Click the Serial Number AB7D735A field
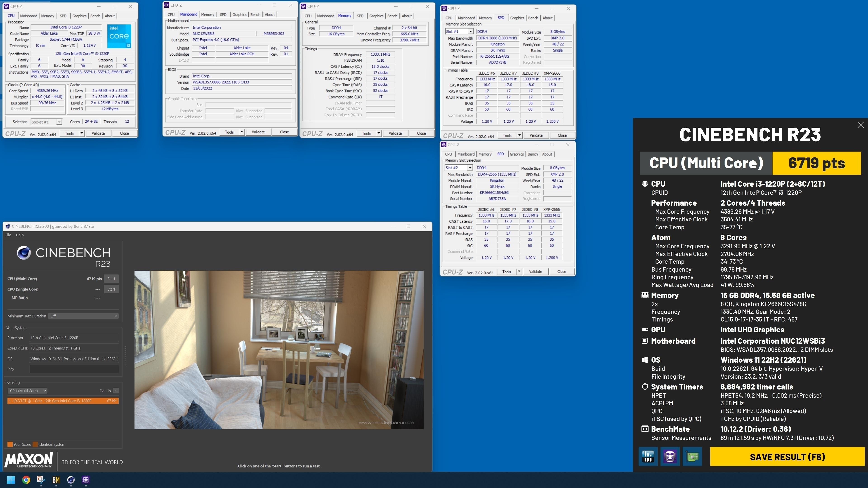The width and height of the screenshot is (868, 488). point(497,199)
